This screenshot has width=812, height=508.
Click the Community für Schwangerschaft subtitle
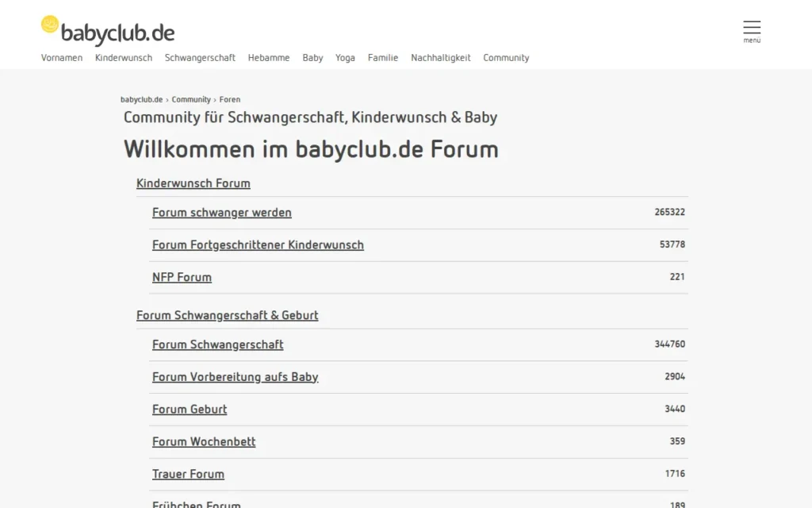click(x=310, y=117)
